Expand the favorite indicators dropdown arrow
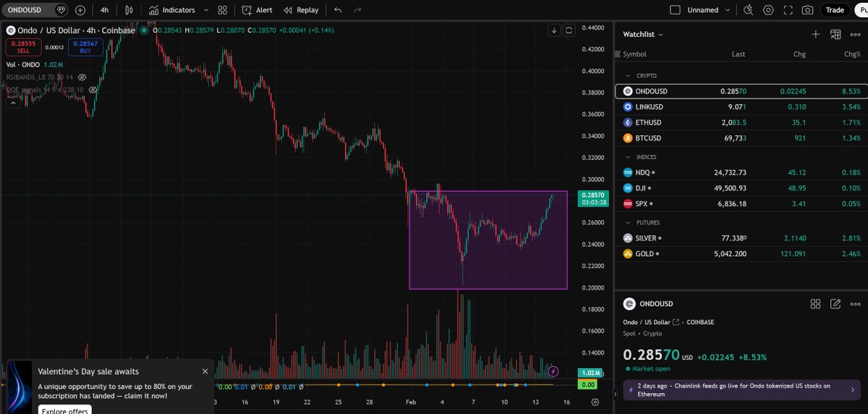Viewport: 868px width, 414px height. click(206, 10)
